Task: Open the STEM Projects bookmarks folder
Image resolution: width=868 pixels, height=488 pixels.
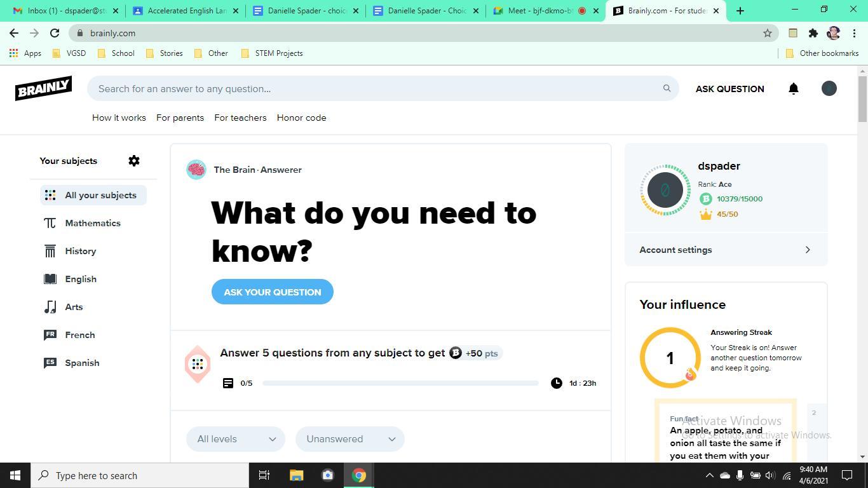Action: [x=272, y=53]
